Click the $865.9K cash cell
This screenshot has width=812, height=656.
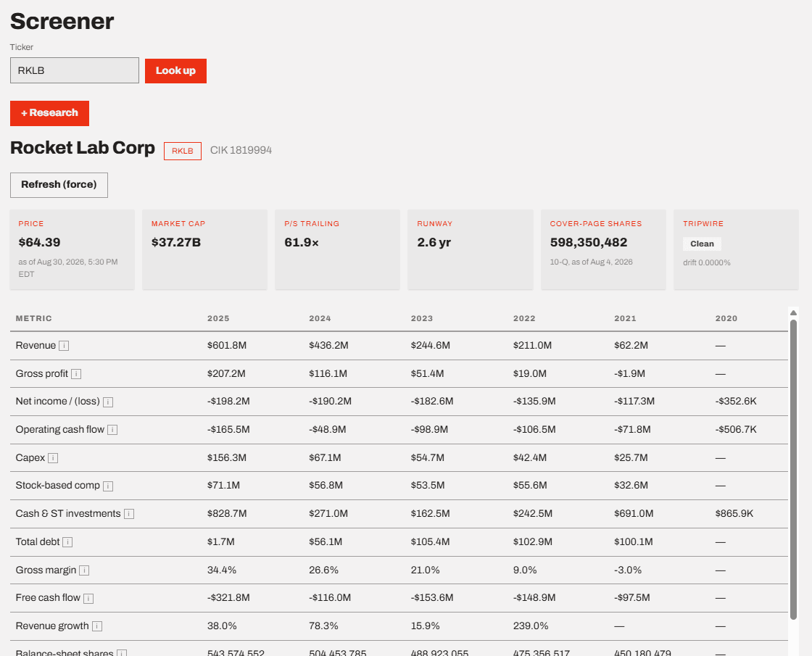point(734,514)
